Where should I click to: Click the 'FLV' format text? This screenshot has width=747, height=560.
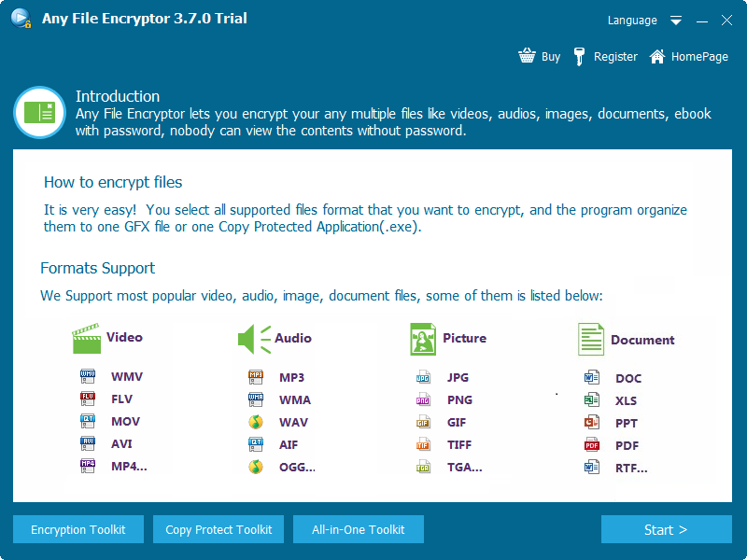(122, 399)
